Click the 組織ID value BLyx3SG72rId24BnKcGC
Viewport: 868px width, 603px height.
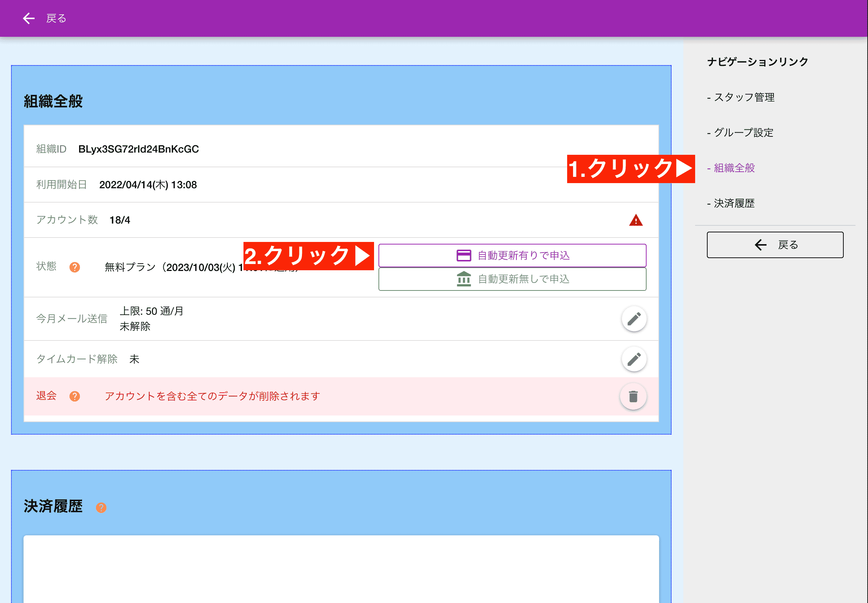click(138, 149)
